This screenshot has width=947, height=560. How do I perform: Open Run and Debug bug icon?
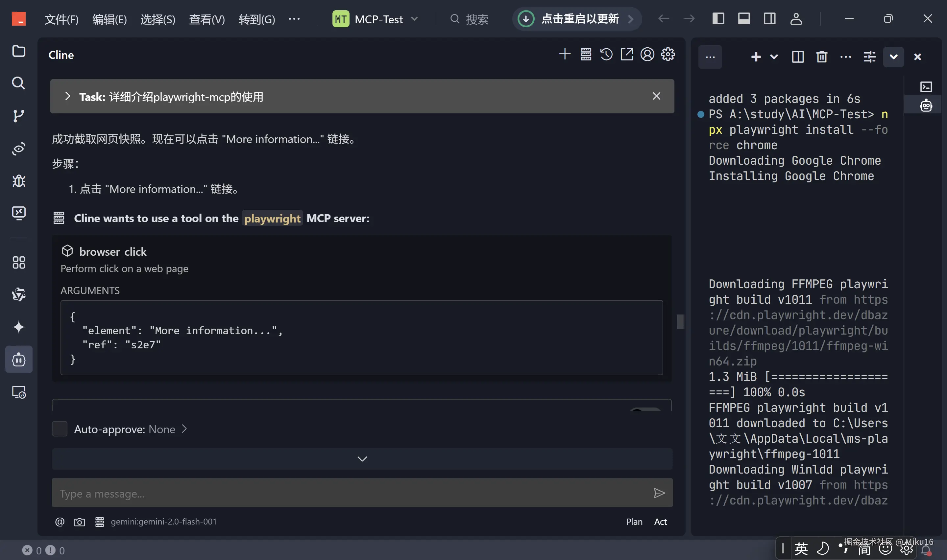pyautogui.click(x=18, y=181)
